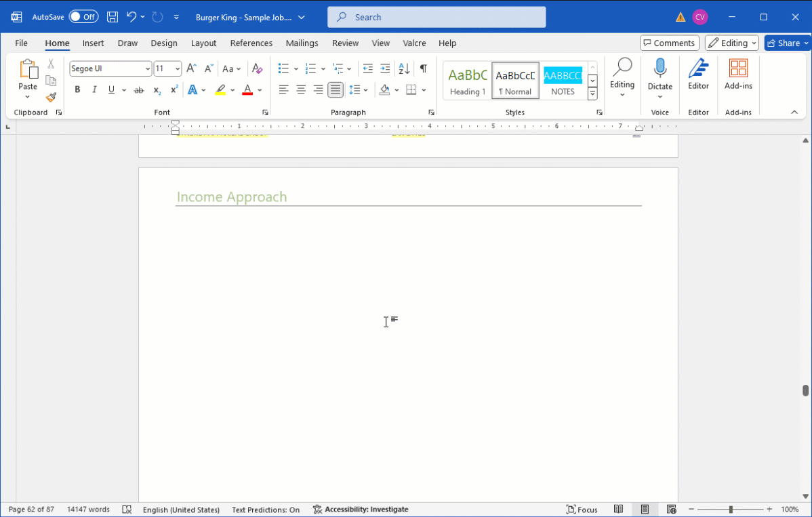Toggle AutoSave switch
The width and height of the screenshot is (812, 517).
(x=83, y=17)
